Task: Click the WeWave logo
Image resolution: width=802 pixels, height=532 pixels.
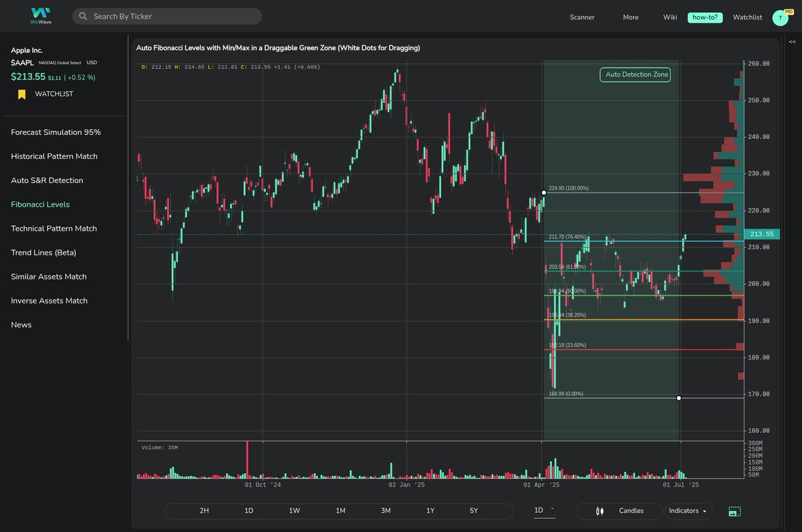Action: [x=40, y=15]
